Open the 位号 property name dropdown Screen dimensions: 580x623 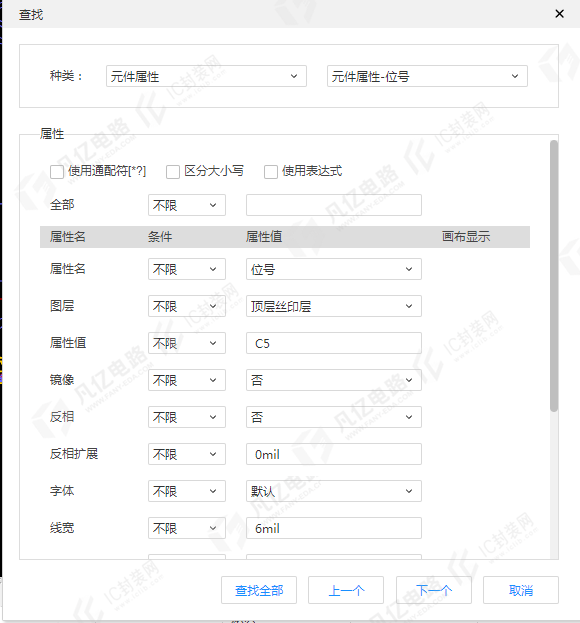pos(334,269)
